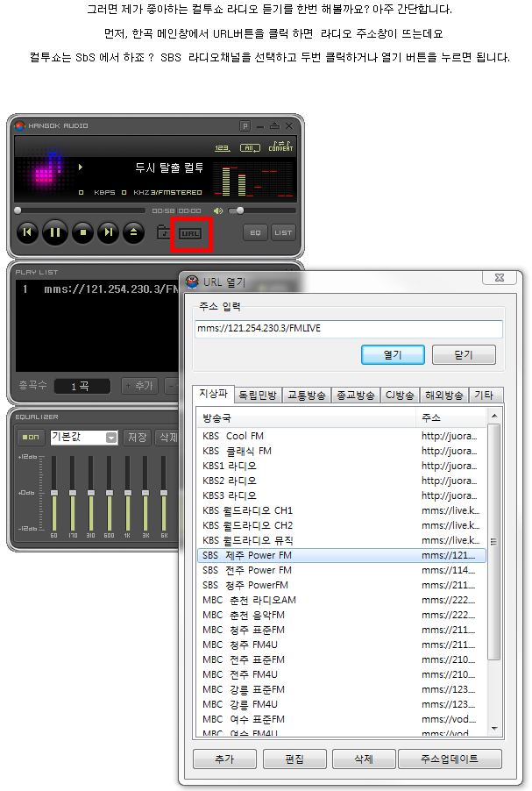532x791 pixels.
Task: Select the MBC 춘천 음악FM row
Action: (x=342, y=615)
